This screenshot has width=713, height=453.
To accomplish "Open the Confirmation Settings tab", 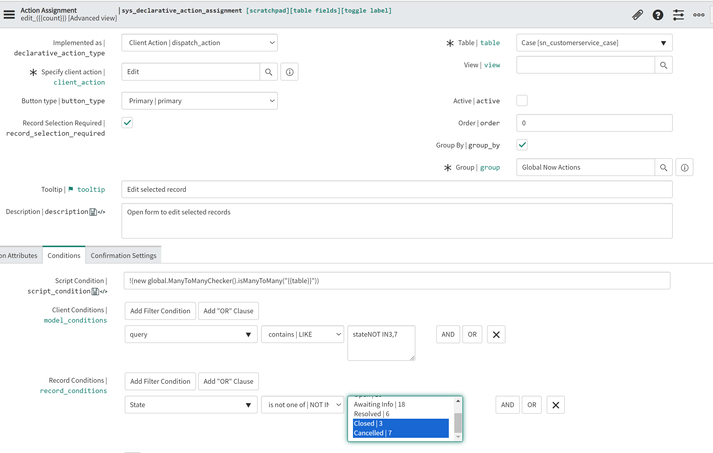I will coord(123,256).
